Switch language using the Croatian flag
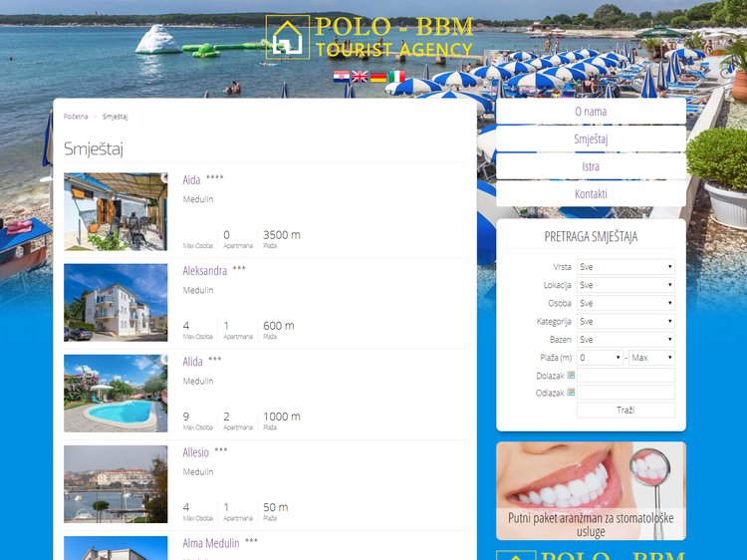Viewport: 747px width, 560px height. pos(341,77)
